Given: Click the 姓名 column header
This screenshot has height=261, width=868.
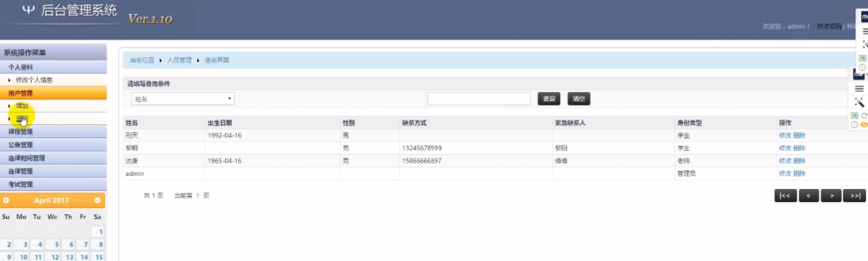Looking at the screenshot, I should pos(131,123).
